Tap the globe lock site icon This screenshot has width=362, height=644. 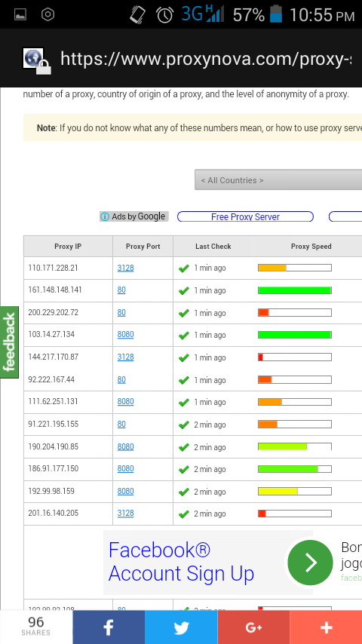point(37,61)
